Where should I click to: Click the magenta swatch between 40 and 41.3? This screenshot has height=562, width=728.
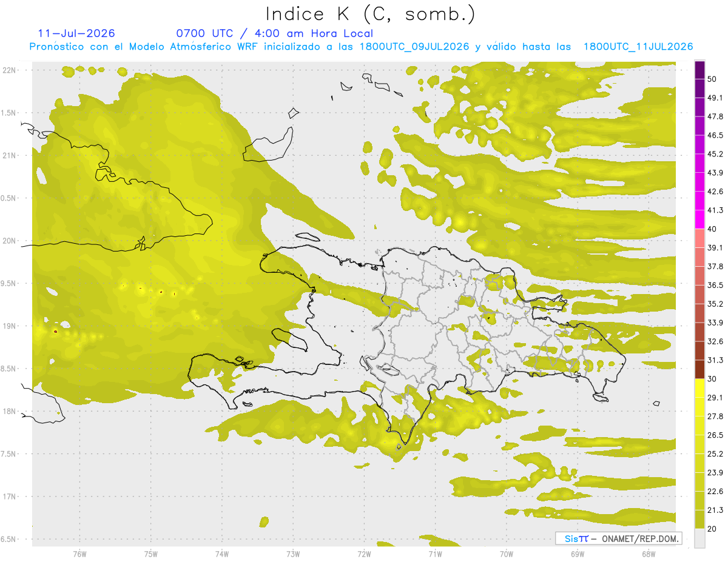click(x=700, y=219)
